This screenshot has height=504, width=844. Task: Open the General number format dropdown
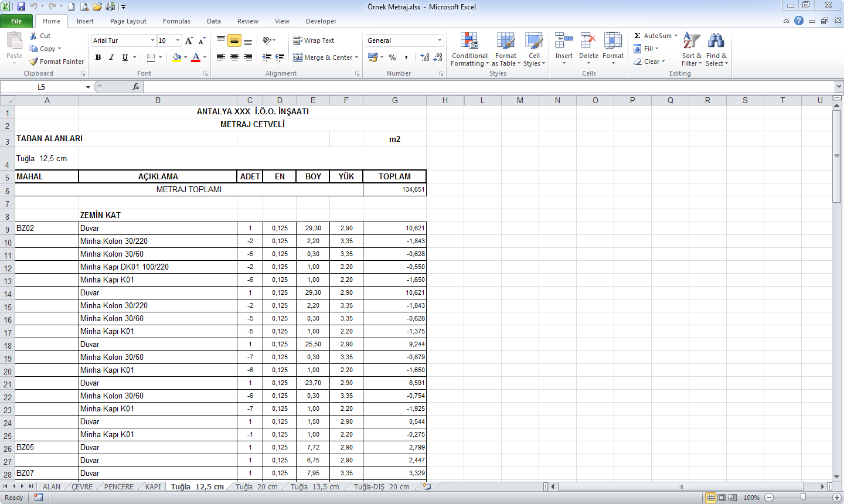[x=440, y=40]
